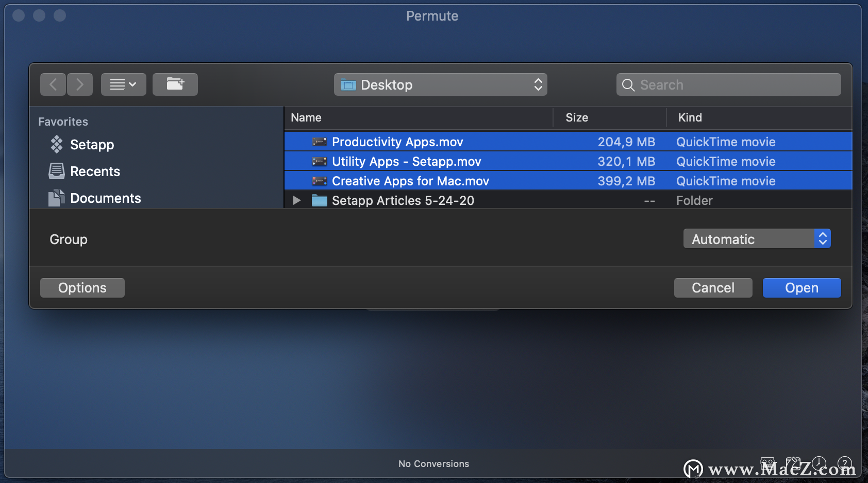The height and width of the screenshot is (483, 868).
Task: Open the clock history icon in Permute
Action: 819,463
